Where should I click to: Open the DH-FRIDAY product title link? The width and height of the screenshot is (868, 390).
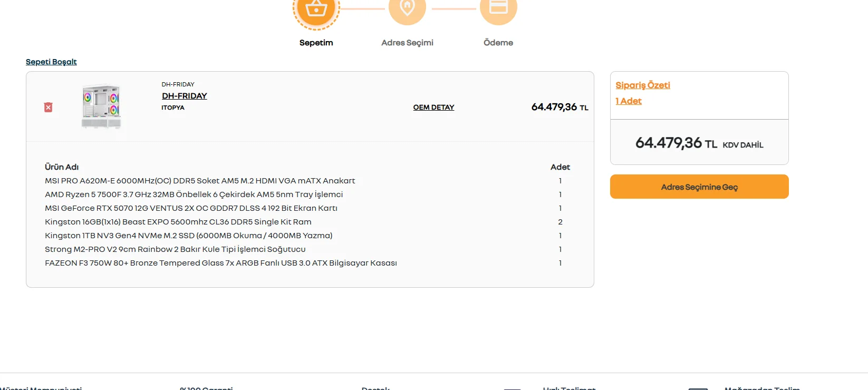click(185, 96)
